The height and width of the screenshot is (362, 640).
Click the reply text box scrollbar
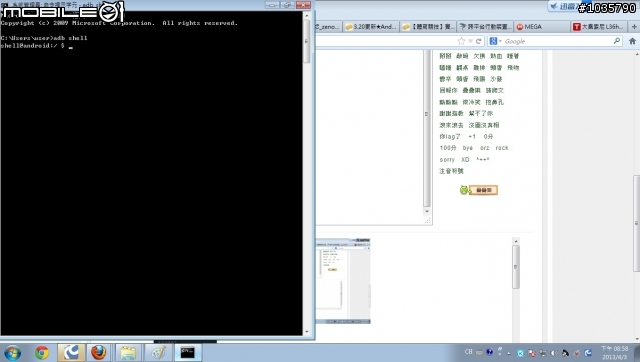point(427,133)
